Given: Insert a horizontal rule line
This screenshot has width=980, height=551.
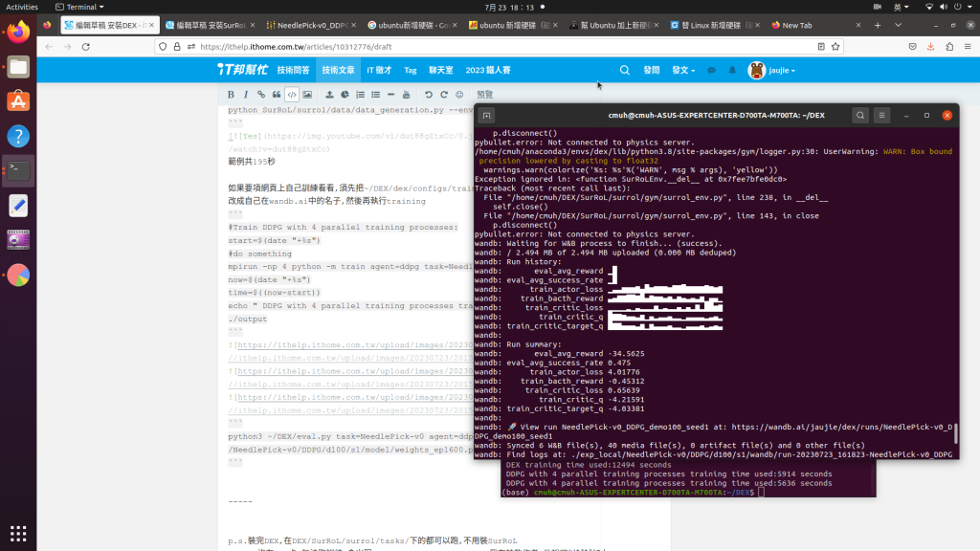Looking at the screenshot, I should pyautogui.click(x=390, y=95).
